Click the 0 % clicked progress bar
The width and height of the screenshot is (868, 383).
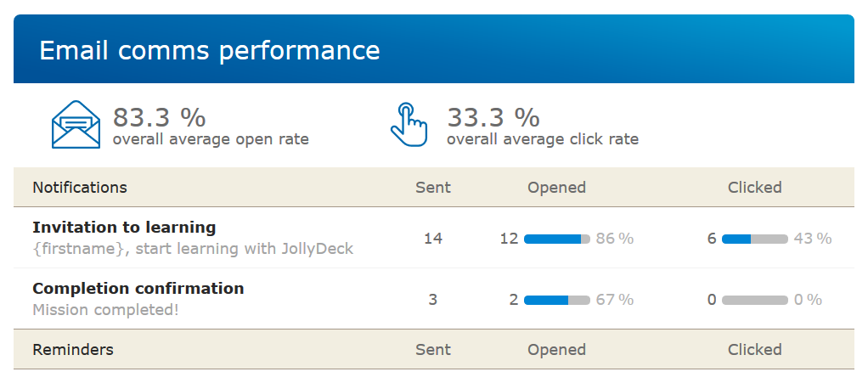click(x=755, y=300)
